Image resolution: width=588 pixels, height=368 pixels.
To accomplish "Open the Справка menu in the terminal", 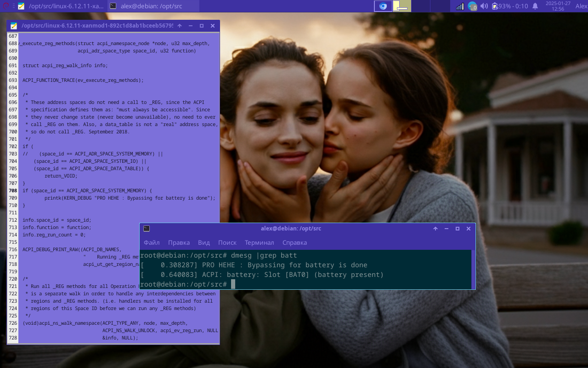I will pos(294,242).
